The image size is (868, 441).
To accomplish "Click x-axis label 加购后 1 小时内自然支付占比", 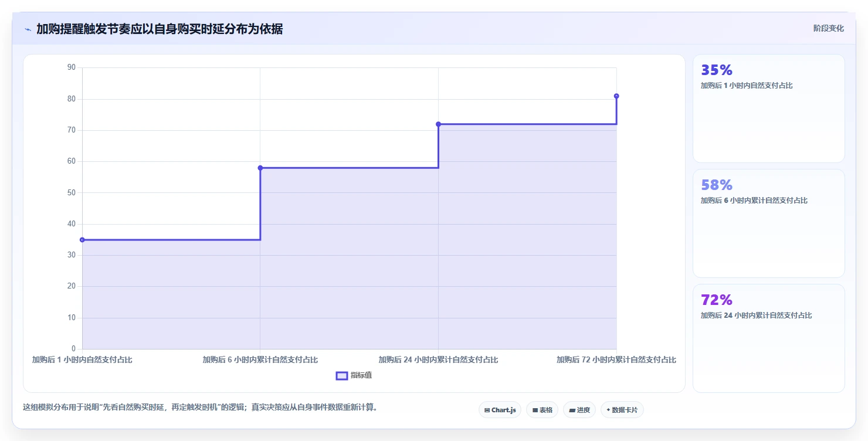I will (82, 360).
